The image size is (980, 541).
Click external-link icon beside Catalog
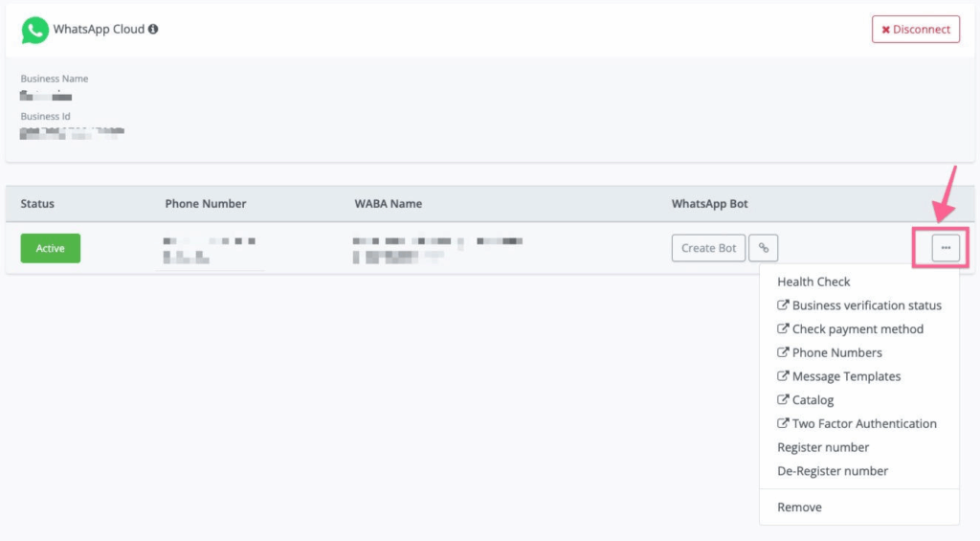pos(783,400)
